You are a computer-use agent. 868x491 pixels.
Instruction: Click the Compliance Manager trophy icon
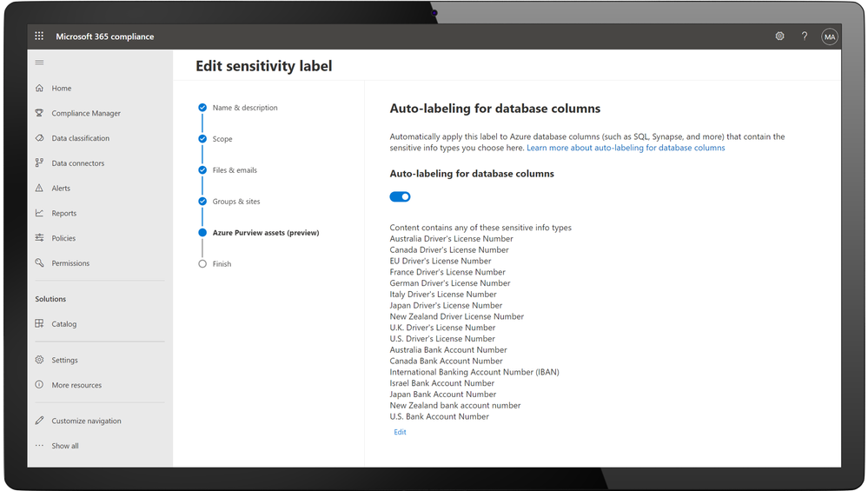(39, 113)
